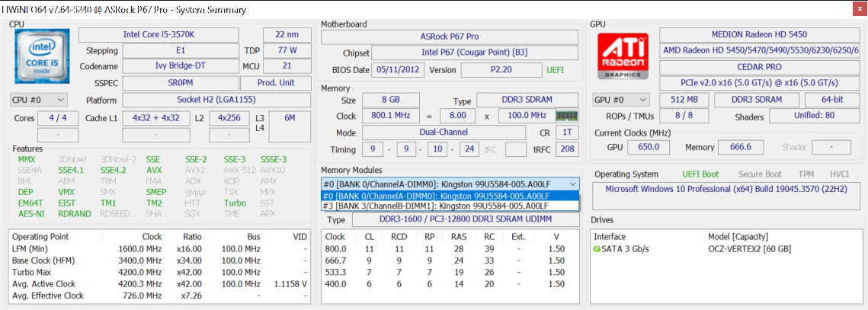
Task: Click the Prod. Unit field
Action: point(276,83)
